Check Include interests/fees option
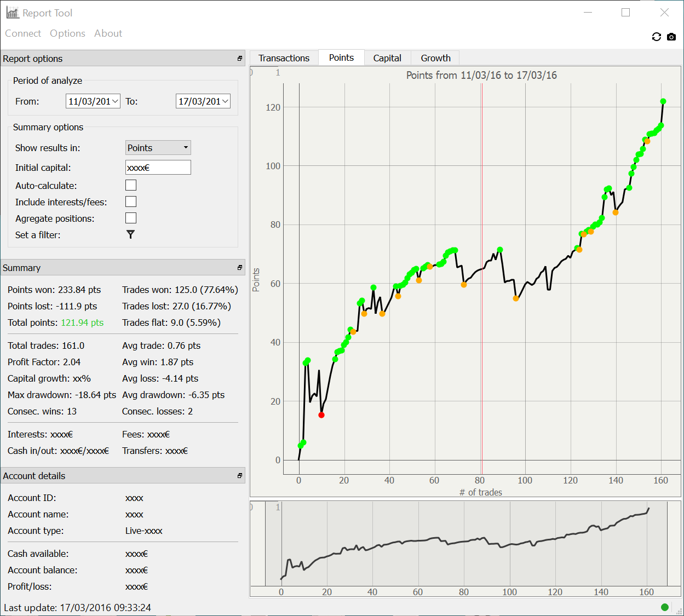This screenshot has height=616, width=684. [x=131, y=202]
